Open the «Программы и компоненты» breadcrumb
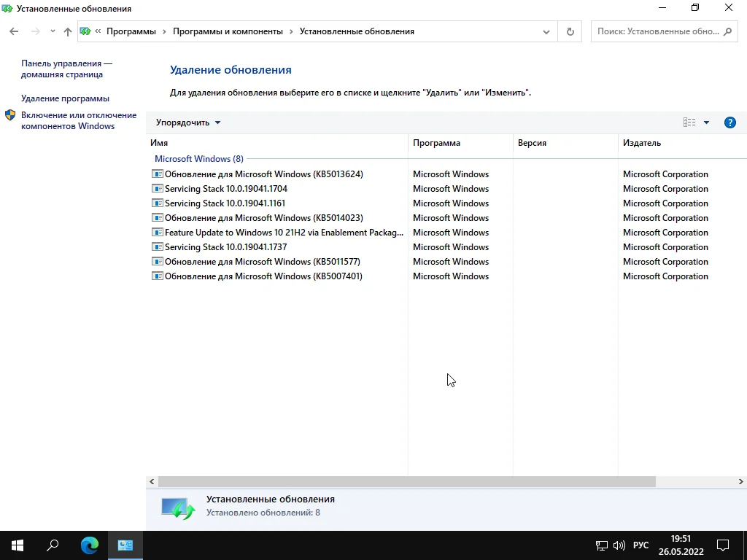Screen dimensions: 747x560 228,31
